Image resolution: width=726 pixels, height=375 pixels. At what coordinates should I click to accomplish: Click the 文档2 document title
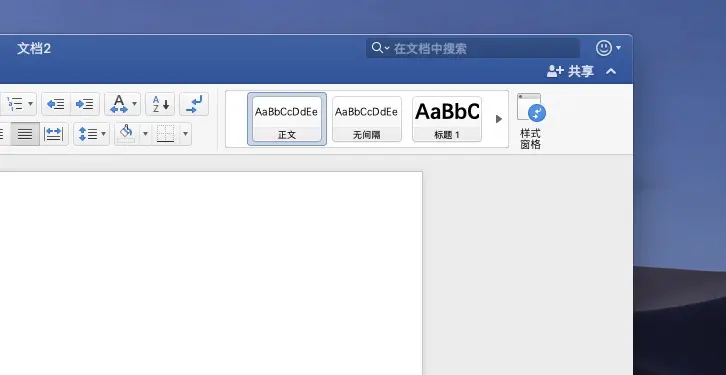[x=34, y=48]
